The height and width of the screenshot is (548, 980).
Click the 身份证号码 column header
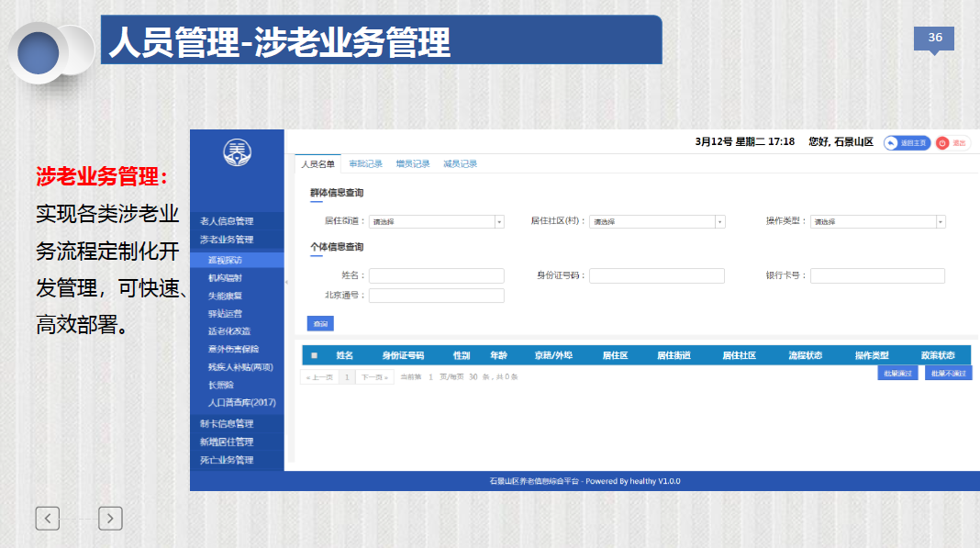pos(403,355)
